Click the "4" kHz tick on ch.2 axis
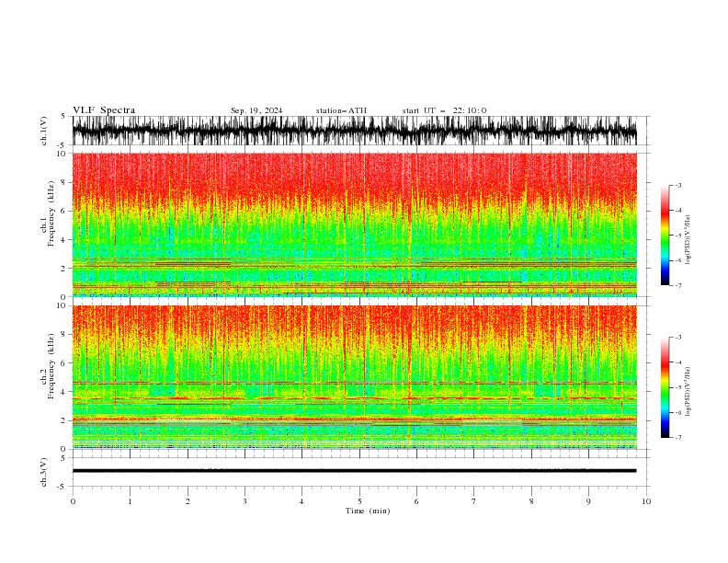This screenshot has height=563, width=728. click(63, 392)
